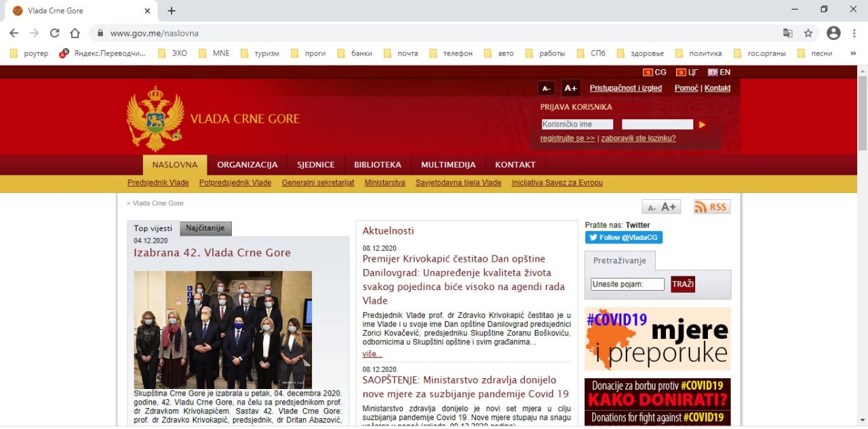Screen dimensions: 868x429
Task: Open the BIBLIOTEKA menu
Action: [378, 165]
